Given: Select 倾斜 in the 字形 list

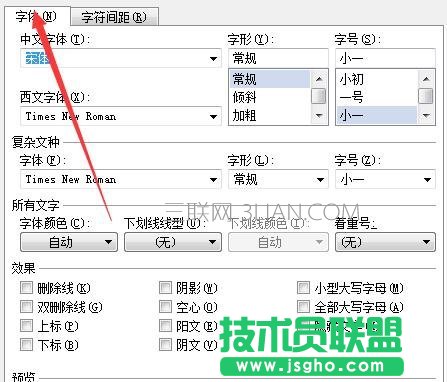Looking at the screenshot, I should coord(270,97).
